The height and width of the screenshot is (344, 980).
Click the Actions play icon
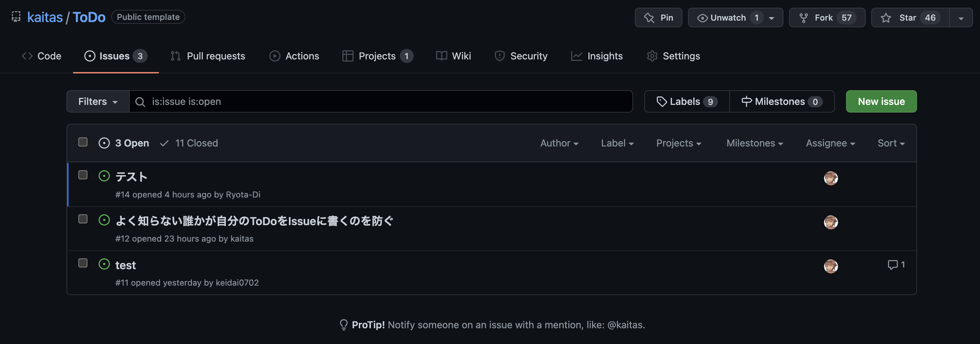(x=275, y=56)
